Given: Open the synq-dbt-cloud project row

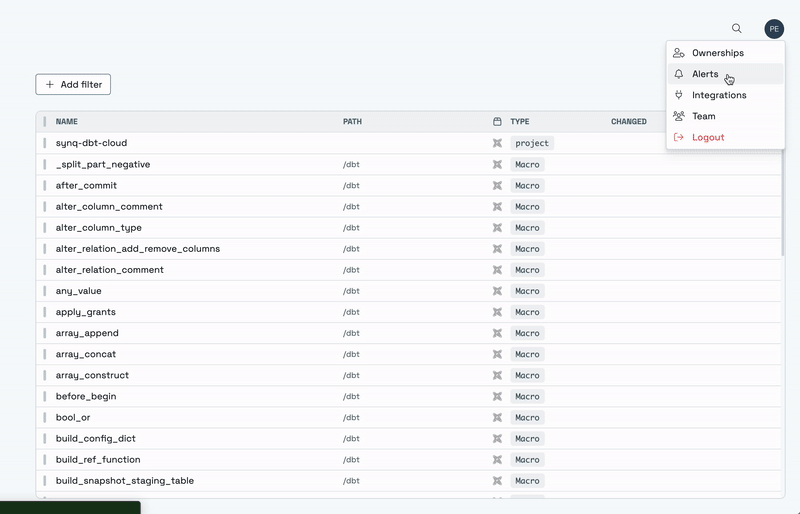Looking at the screenshot, I should (x=91, y=143).
